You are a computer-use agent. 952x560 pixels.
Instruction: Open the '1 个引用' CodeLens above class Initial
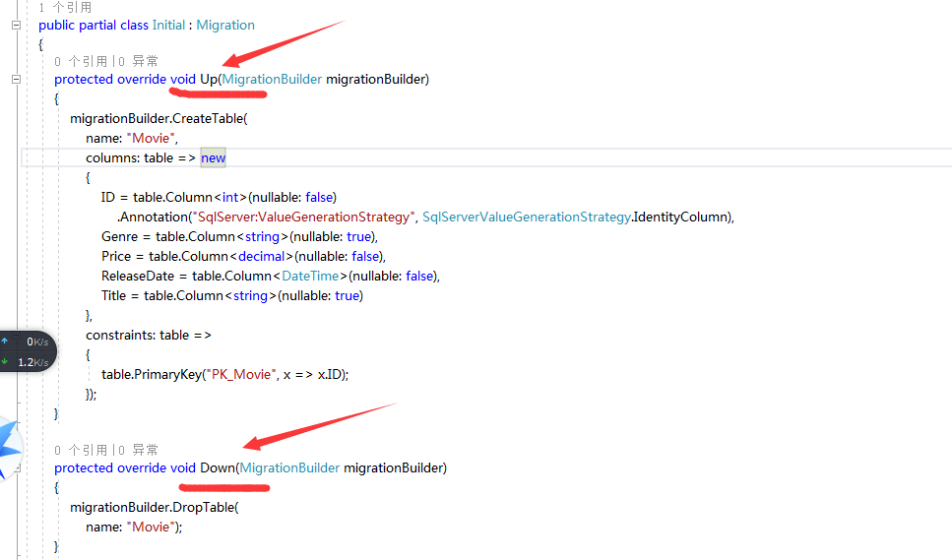(x=65, y=7)
